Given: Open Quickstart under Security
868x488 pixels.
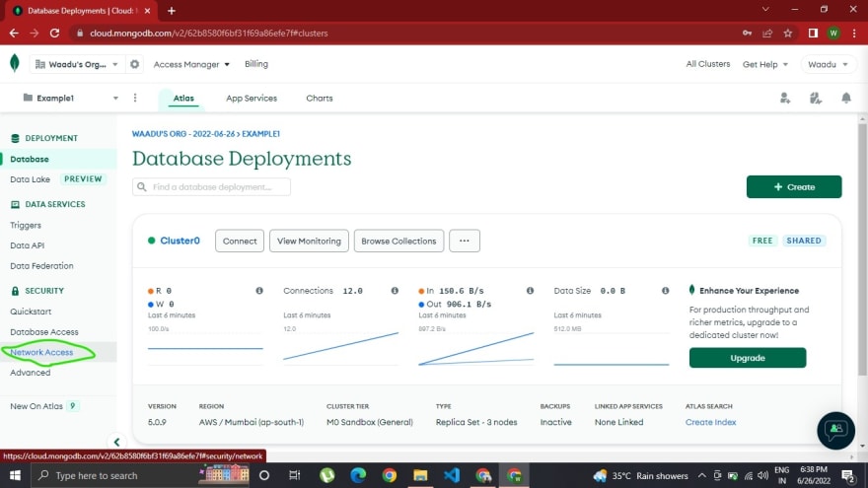Looking at the screenshot, I should (31, 312).
